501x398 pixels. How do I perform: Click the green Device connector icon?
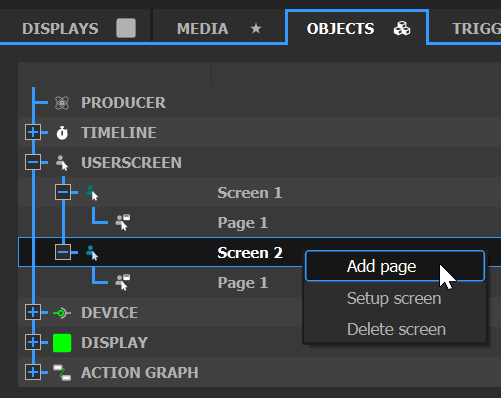coord(62,313)
